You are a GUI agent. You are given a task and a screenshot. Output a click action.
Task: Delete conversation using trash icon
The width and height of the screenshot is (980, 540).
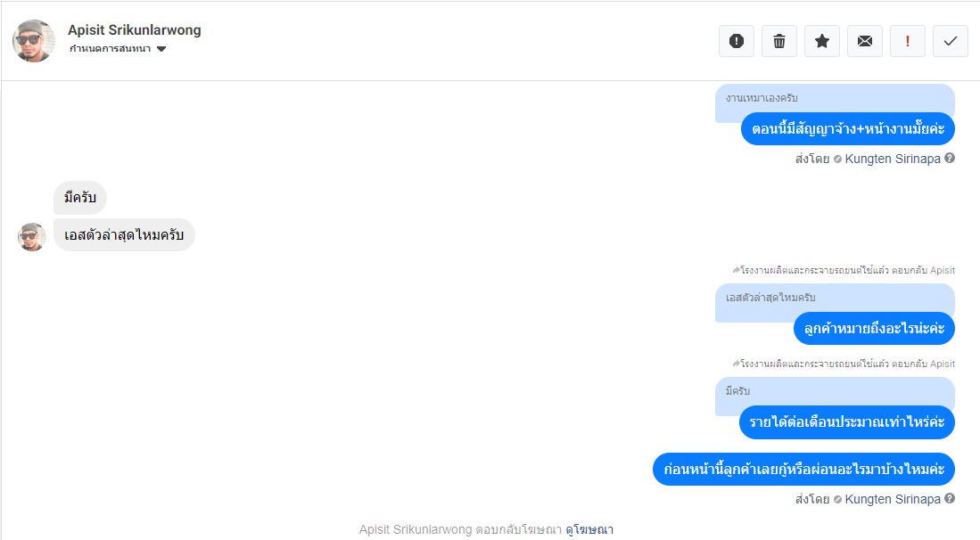pos(778,41)
